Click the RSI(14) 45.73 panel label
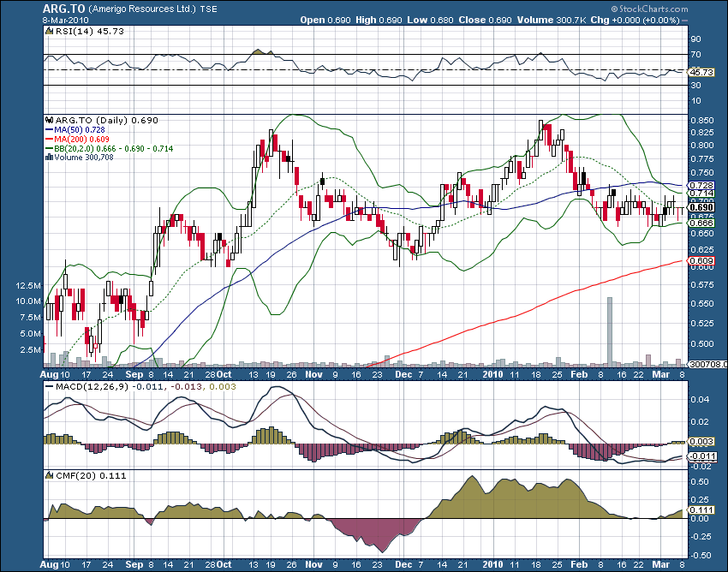This screenshot has height=572, width=728. click(90, 31)
